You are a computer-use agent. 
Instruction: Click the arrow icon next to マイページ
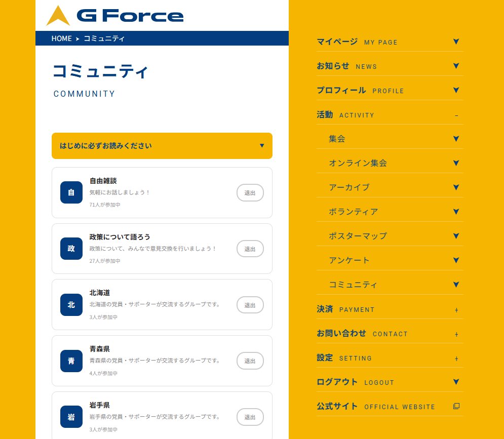click(456, 42)
